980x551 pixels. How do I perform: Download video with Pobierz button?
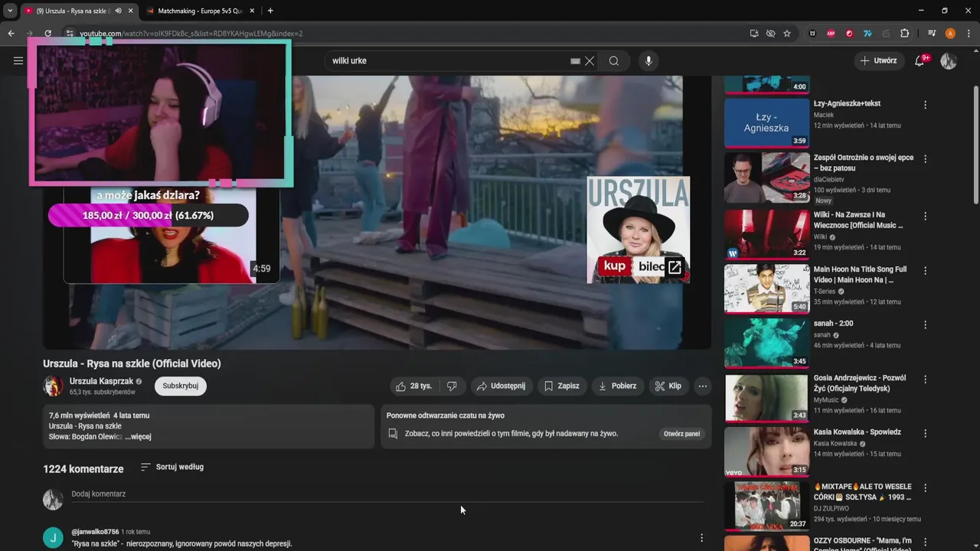618,386
